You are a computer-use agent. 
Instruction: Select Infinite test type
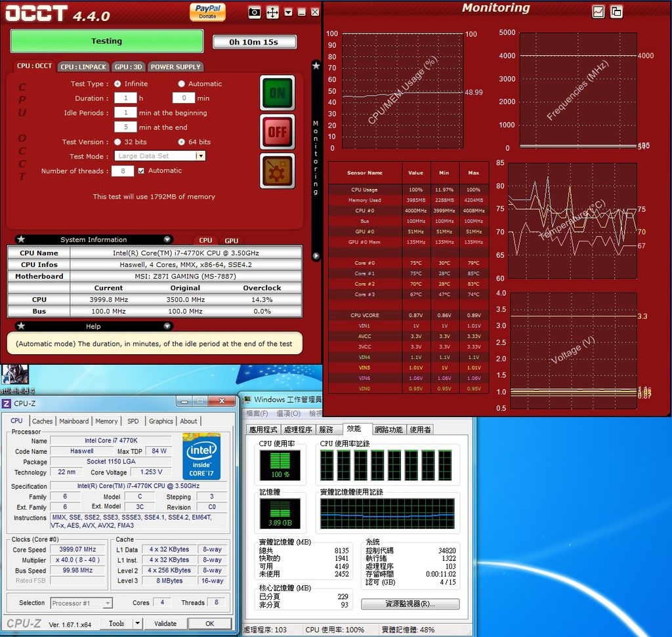(x=117, y=84)
